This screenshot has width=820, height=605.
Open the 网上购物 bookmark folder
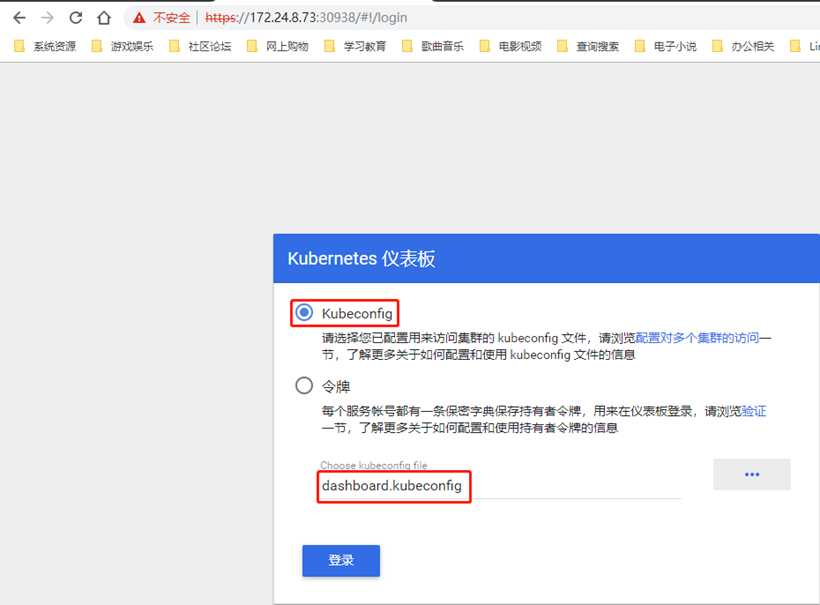tap(278, 46)
